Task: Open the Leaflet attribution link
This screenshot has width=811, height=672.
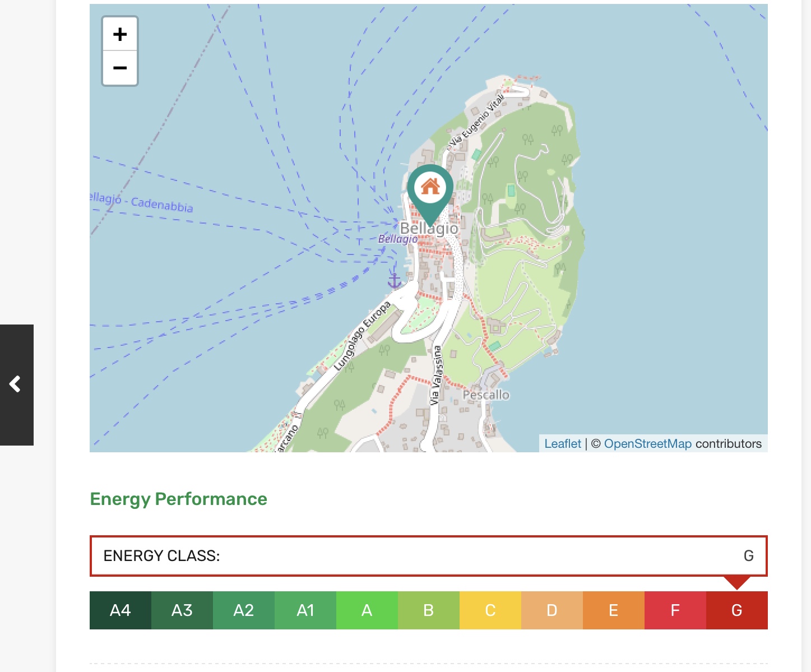Action: tap(562, 443)
